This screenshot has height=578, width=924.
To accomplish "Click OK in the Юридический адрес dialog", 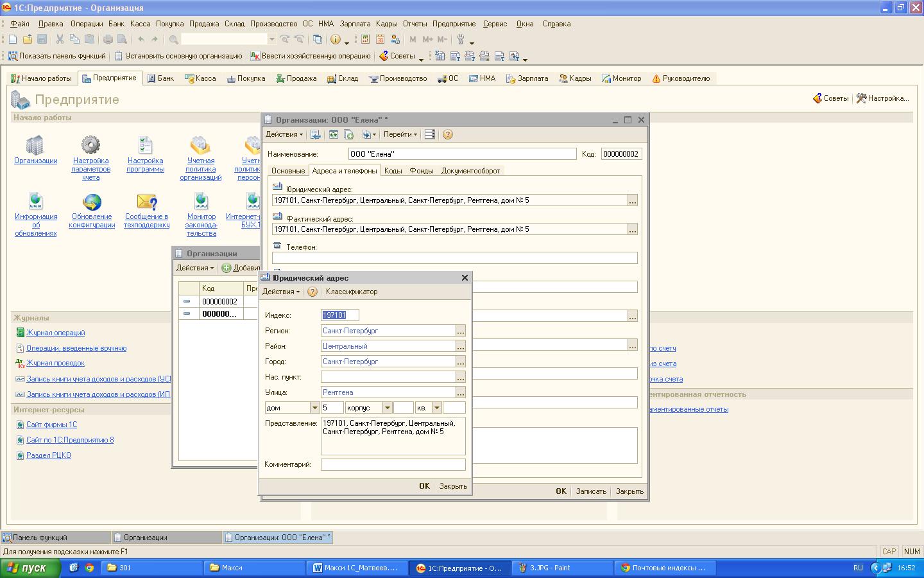I will click(424, 486).
